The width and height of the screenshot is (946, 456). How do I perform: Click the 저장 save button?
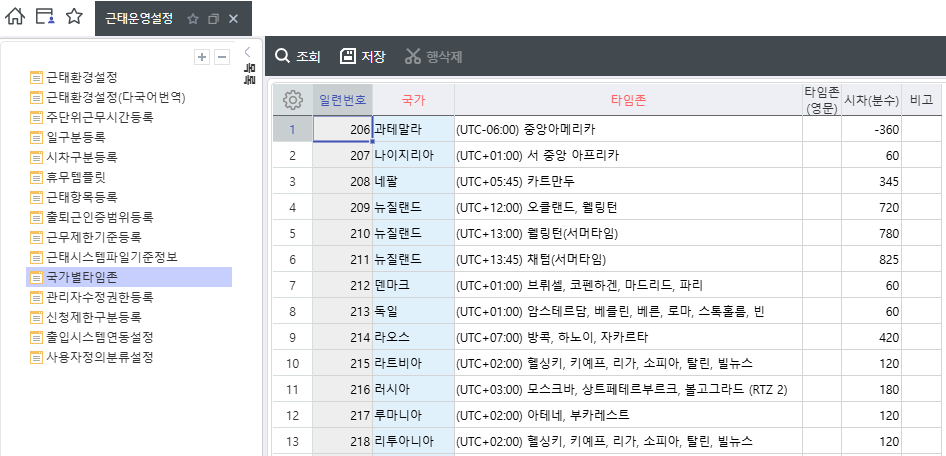[362, 56]
